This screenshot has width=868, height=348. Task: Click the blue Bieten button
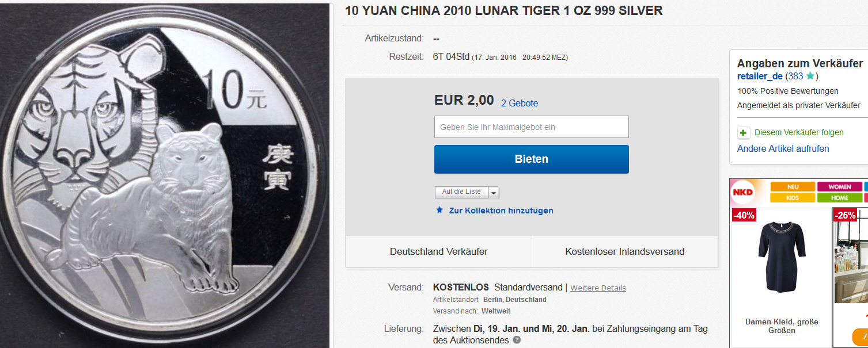click(531, 159)
